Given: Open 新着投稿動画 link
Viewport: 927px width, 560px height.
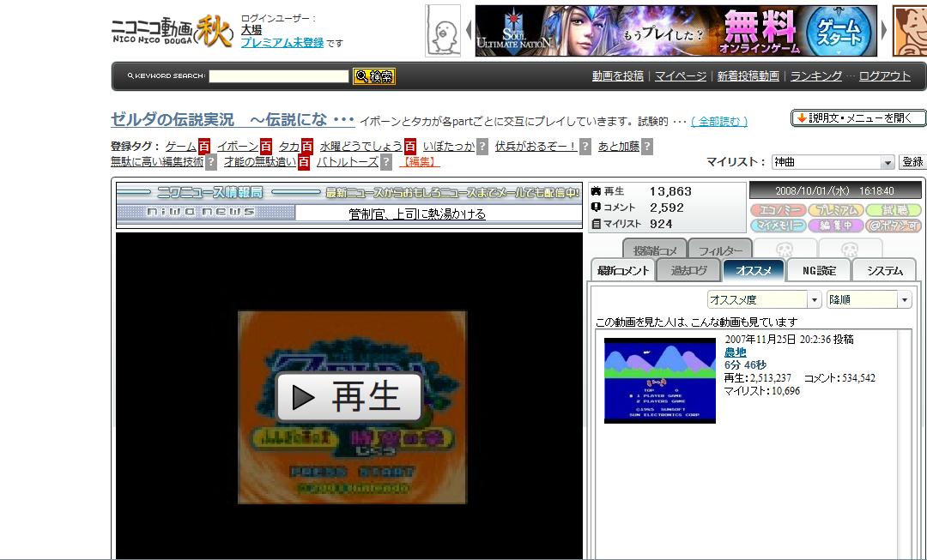Looking at the screenshot, I should [x=748, y=76].
